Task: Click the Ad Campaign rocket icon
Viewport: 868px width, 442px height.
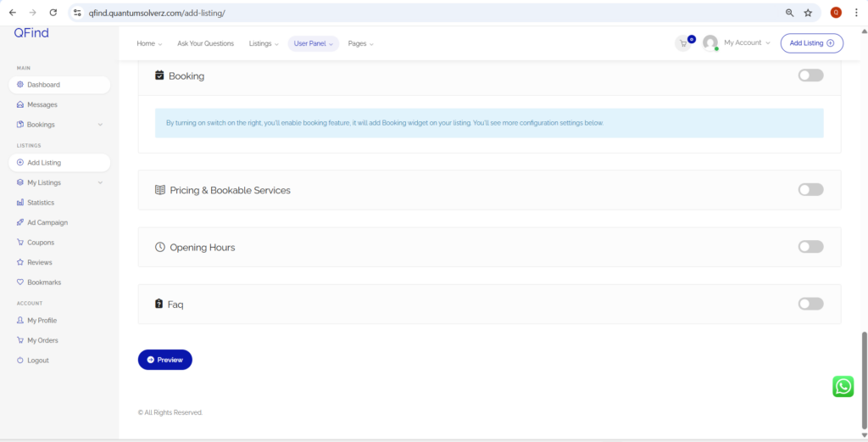Action: click(20, 222)
